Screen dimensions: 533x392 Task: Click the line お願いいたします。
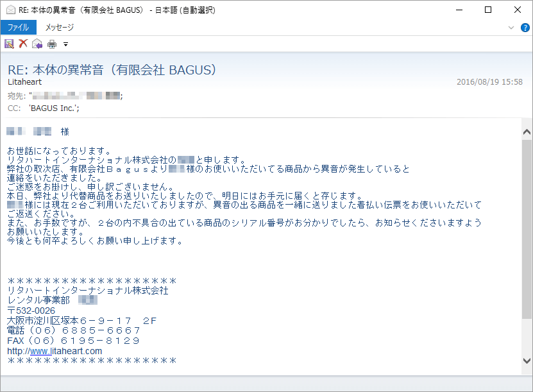pos(46,232)
